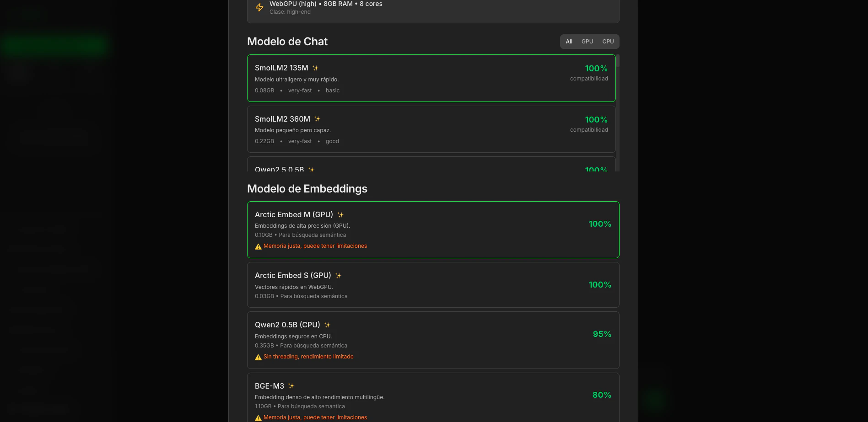Viewport: 868px width, 422px height.
Task: Click sparkle icon beside Qwen2 0.5B (CPU)
Action: (x=327, y=325)
